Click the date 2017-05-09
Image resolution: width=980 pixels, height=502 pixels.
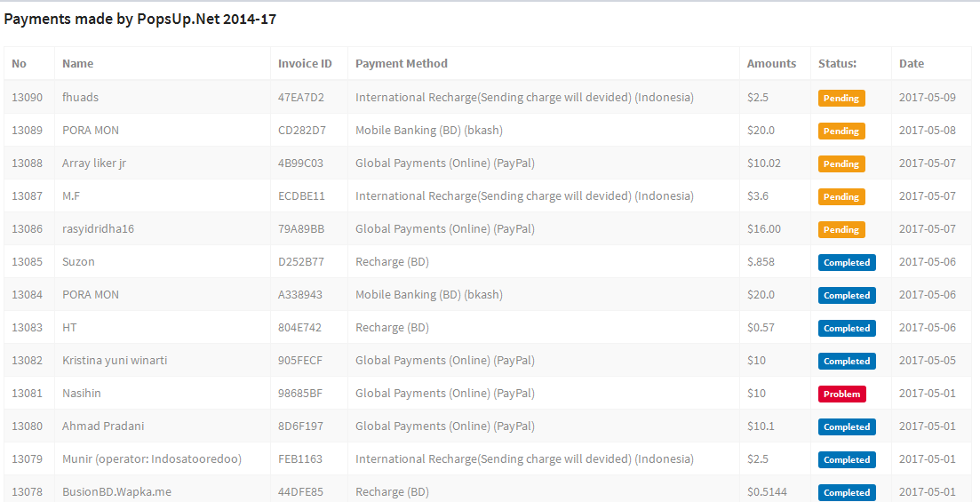point(928,98)
